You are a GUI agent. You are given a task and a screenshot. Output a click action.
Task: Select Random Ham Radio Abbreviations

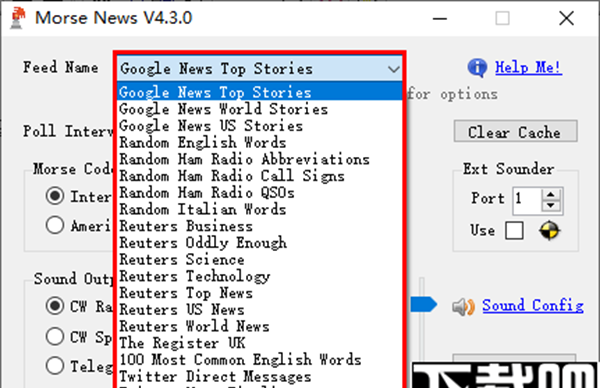pos(259,159)
